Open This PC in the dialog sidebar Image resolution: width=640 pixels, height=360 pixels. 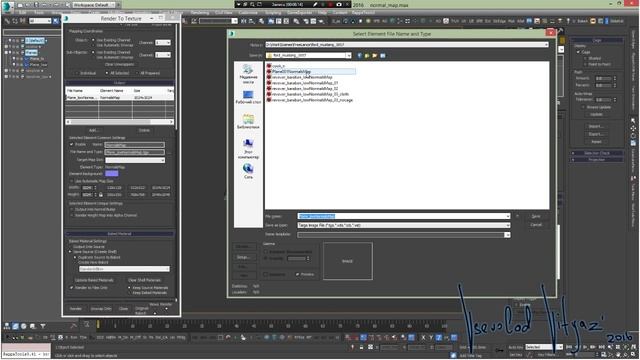(248, 149)
